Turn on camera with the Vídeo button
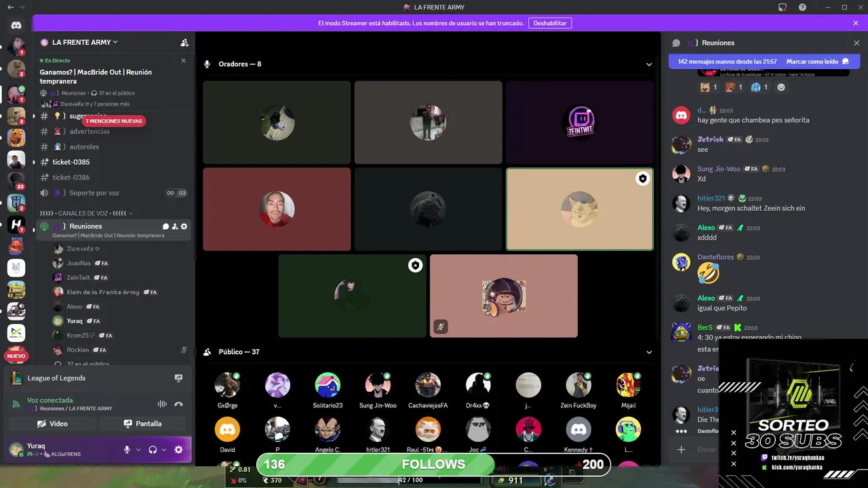The height and width of the screenshot is (488, 868). pyautogui.click(x=52, y=424)
